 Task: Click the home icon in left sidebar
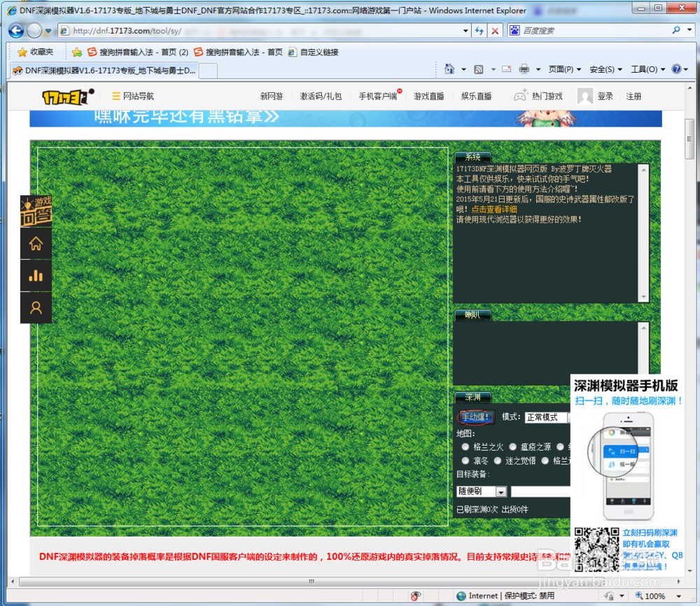click(x=36, y=244)
